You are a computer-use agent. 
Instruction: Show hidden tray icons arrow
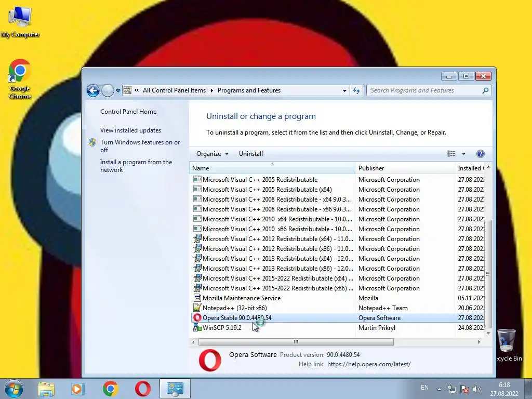click(x=439, y=389)
